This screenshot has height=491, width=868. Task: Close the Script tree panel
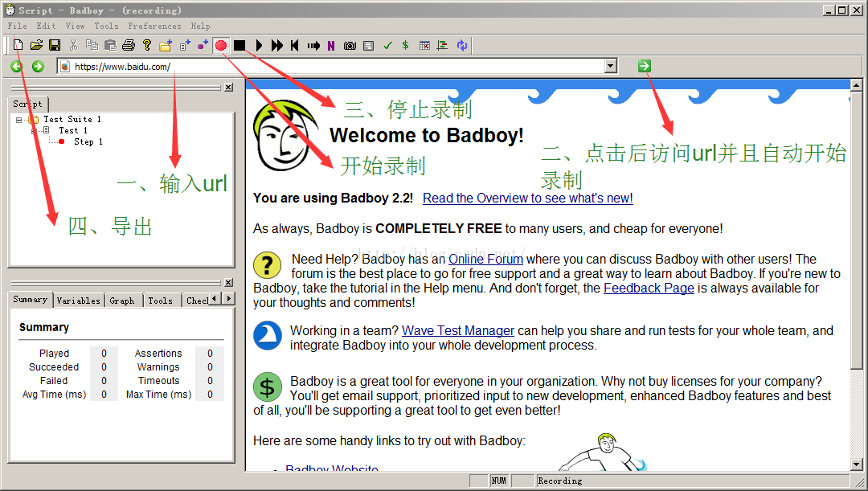click(228, 88)
